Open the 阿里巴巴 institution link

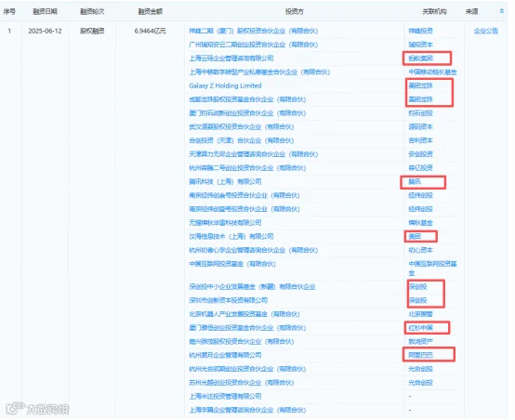(x=420, y=355)
